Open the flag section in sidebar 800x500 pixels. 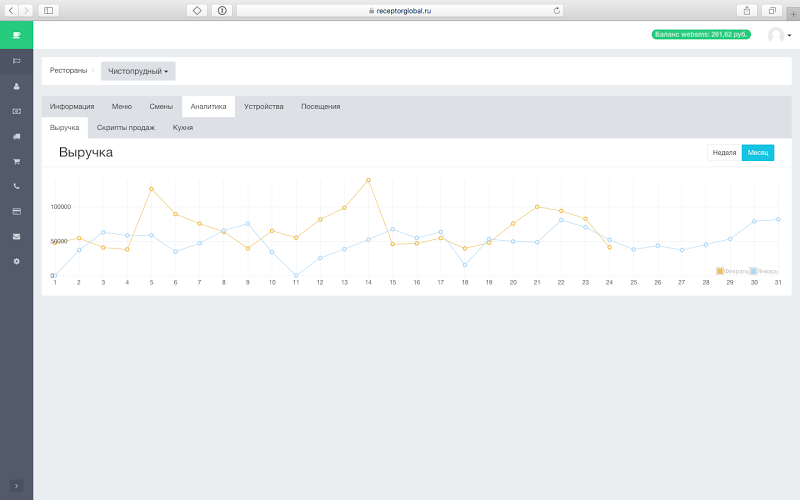(x=16, y=61)
